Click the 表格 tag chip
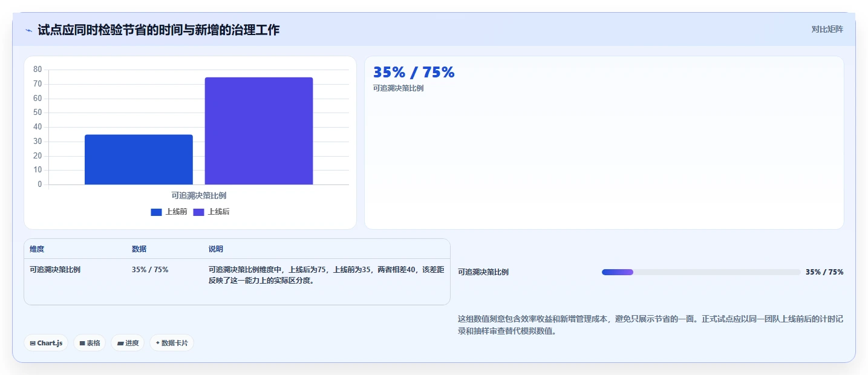This screenshot has height=375, width=868. click(90, 343)
